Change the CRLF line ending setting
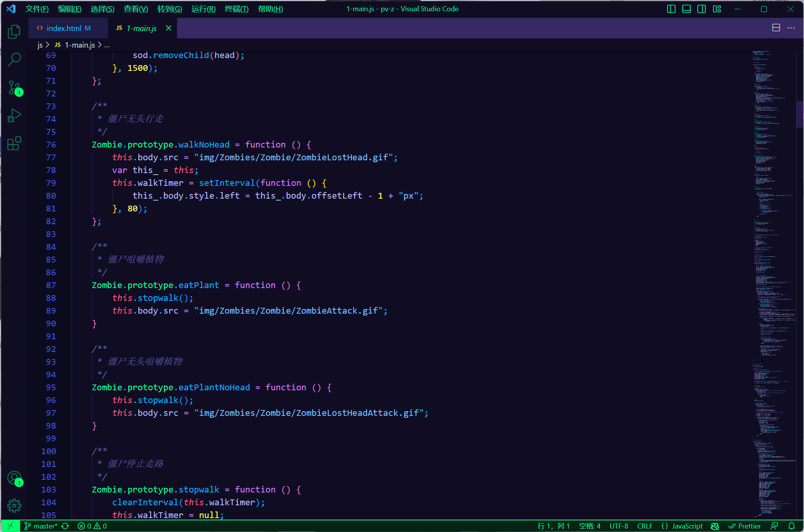This screenshot has height=532, width=804. (x=645, y=526)
